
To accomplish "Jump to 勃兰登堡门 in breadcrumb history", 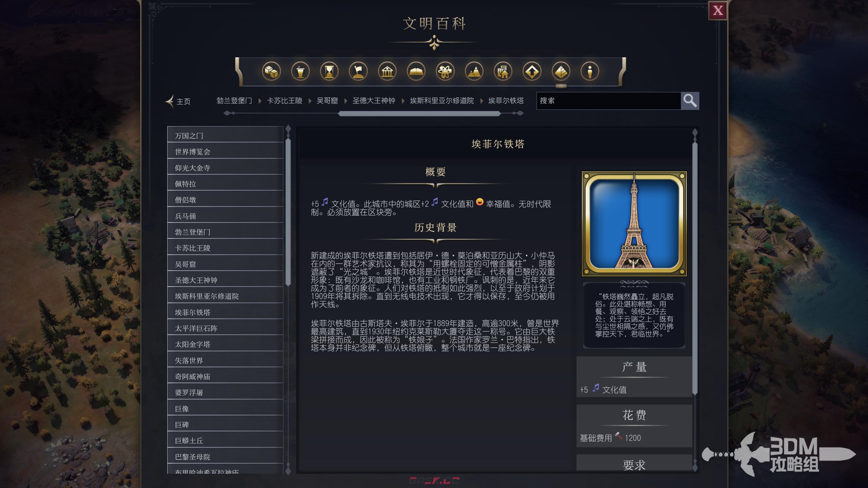I will tap(234, 101).
